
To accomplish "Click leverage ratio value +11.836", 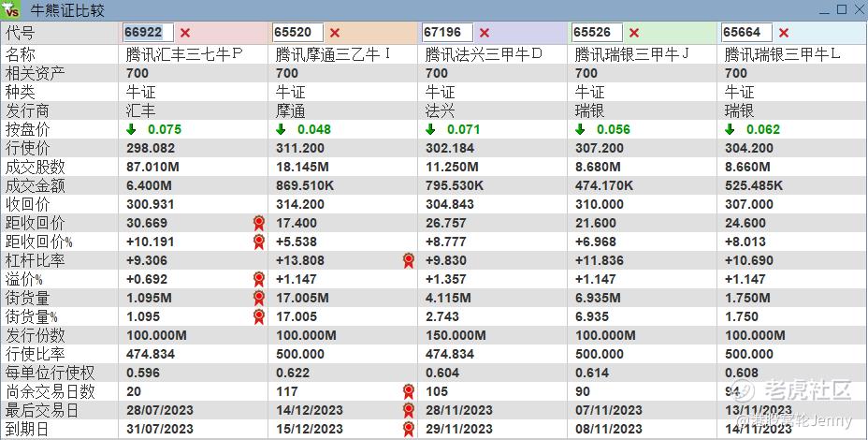I will point(599,260).
